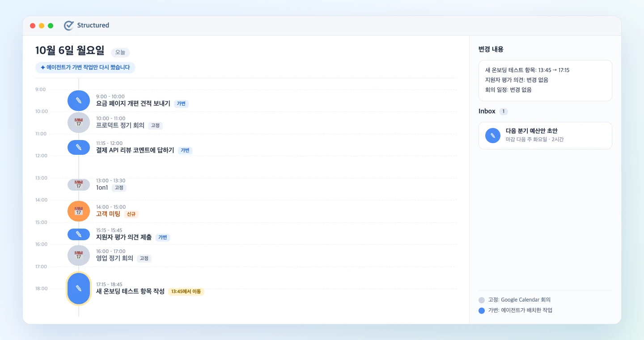Open the orange calendar icon for 고객 미팅
Screen dimensions: 644x340
[79, 211]
